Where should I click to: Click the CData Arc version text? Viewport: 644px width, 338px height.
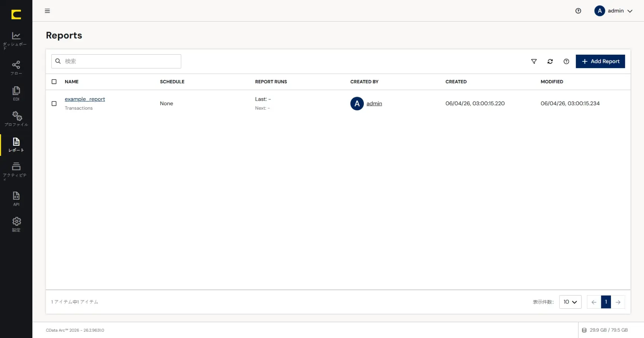coord(75,330)
